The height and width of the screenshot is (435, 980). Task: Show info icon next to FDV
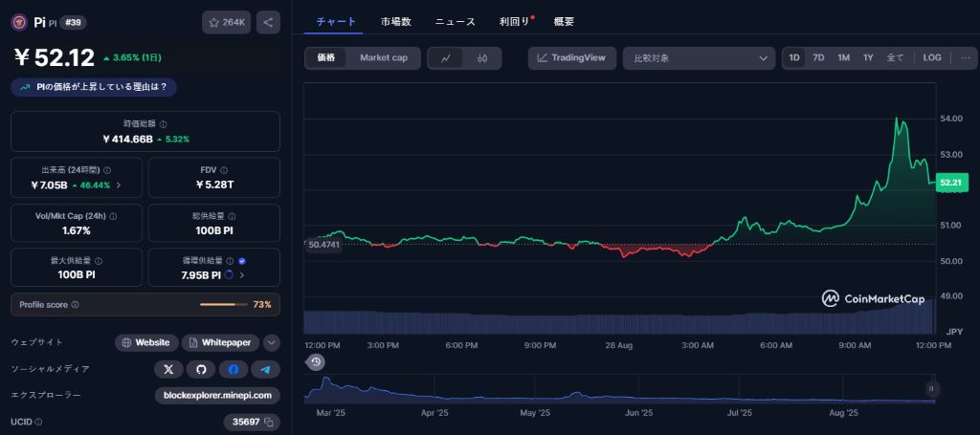click(224, 170)
